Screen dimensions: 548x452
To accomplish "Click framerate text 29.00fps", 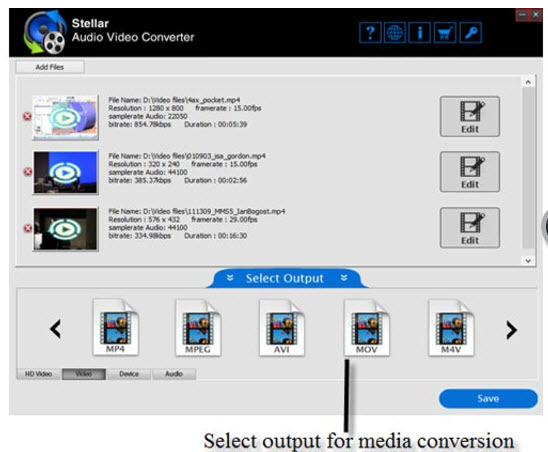I will (x=244, y=220).
